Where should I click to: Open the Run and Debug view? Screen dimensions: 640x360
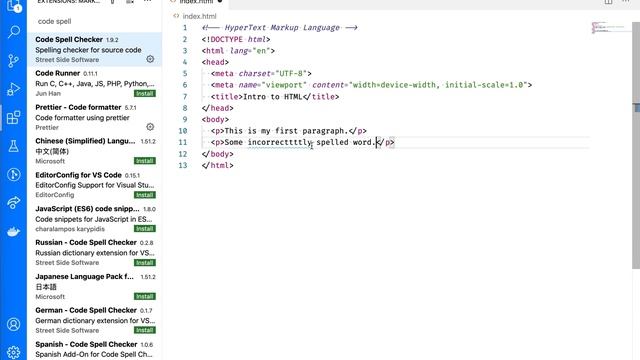click(13, 89)
